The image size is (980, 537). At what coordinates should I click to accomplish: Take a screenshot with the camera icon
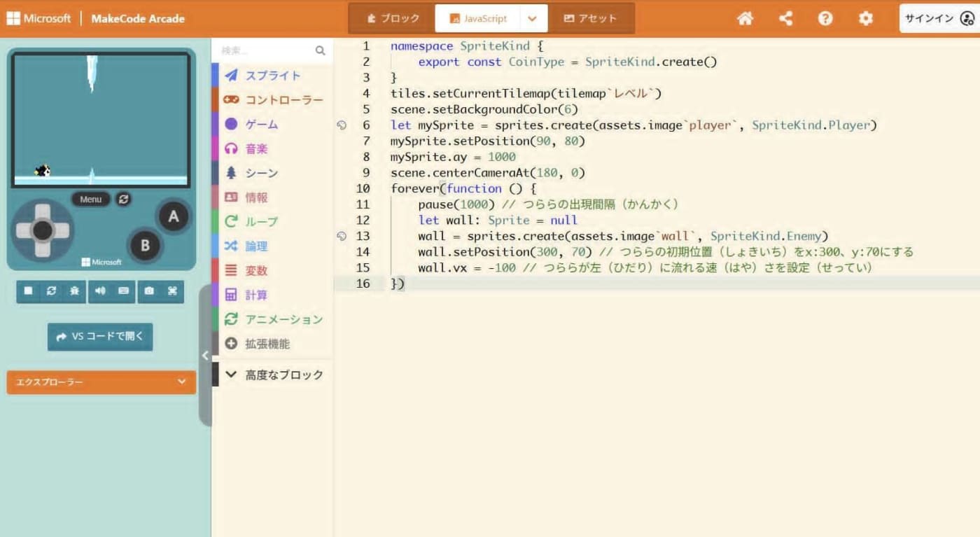point(149,292)
